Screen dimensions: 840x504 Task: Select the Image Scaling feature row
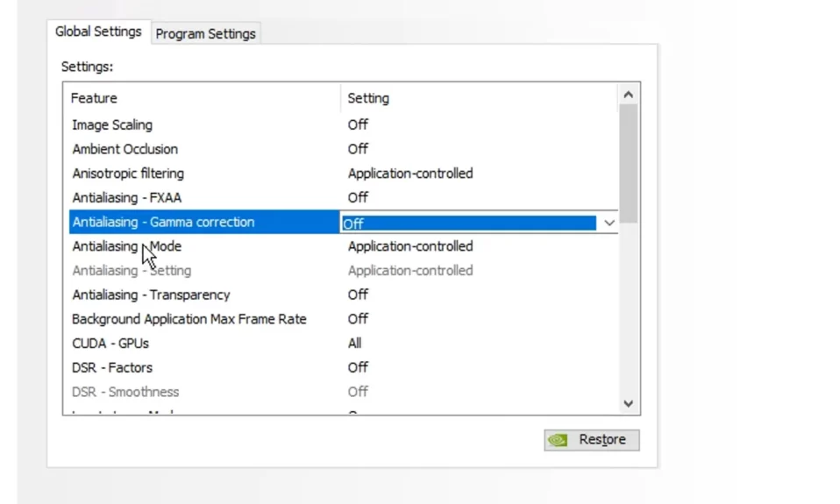pyautogui.click(x=343, y=124)
